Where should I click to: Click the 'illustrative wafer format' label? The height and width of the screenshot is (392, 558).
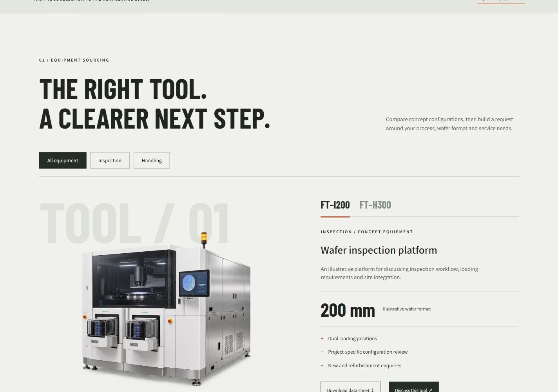point(407,309)
